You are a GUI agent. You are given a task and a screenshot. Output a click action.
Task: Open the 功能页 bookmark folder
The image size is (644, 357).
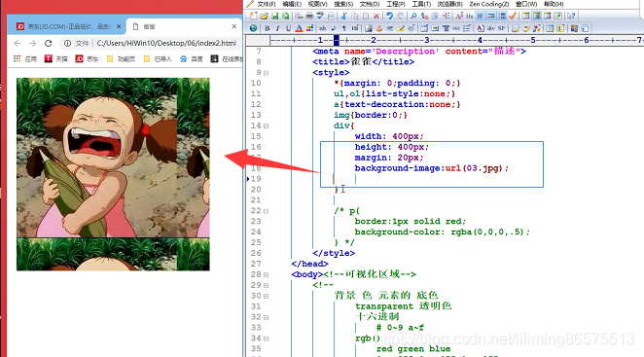point(122,58)
